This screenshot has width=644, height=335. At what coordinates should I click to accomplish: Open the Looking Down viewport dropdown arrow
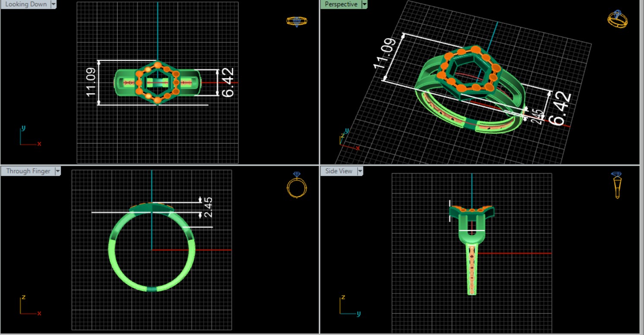click(x=54, y=4)
